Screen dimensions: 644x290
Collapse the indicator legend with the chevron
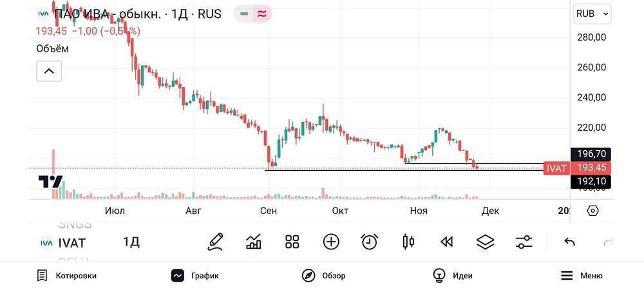(49, 71)
